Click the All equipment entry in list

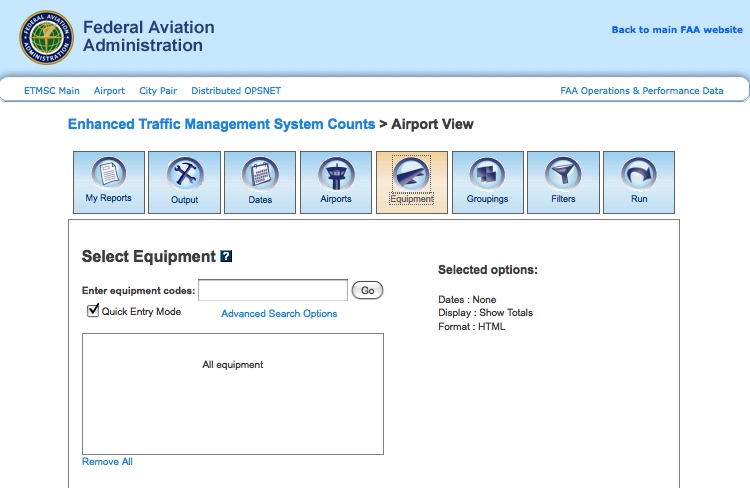coord(232,365)
